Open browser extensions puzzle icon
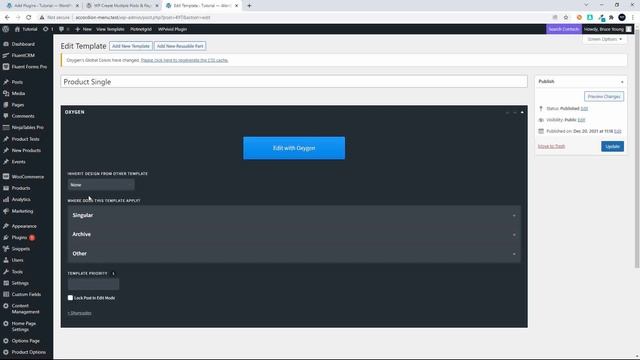Viewport: 640px width, 360px height. (611, 18)
